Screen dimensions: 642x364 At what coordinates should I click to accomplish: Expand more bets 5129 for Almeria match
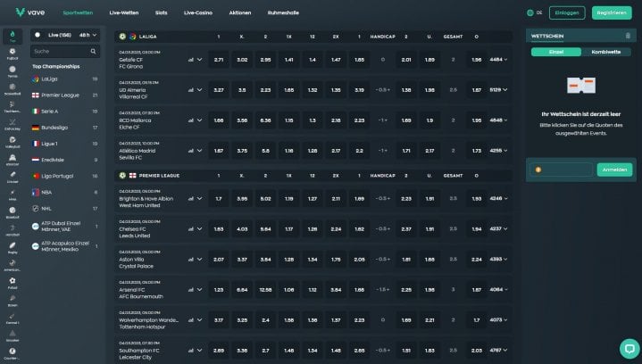498,89
